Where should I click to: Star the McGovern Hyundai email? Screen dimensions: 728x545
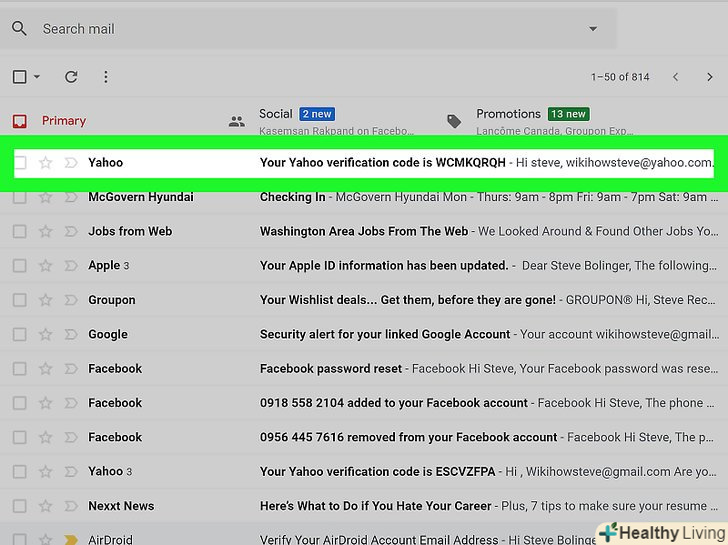(x=45, y=198)
